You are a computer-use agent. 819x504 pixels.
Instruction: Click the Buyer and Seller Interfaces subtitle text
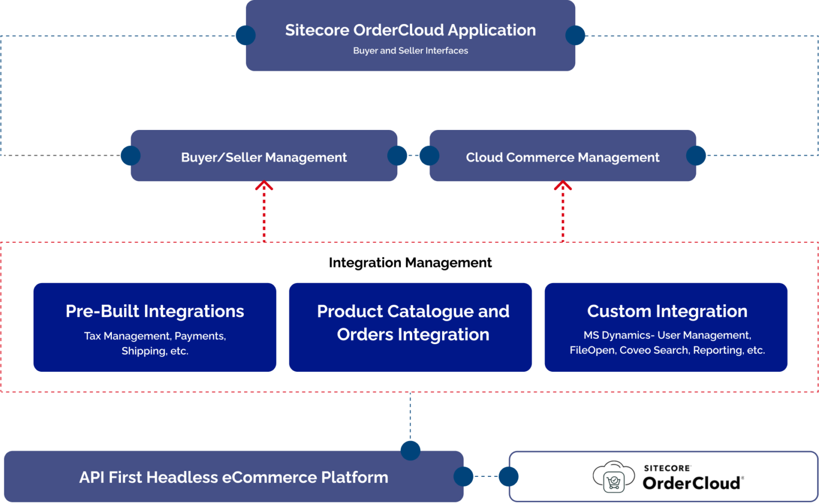pyautogui.click(x=410, y=51)
